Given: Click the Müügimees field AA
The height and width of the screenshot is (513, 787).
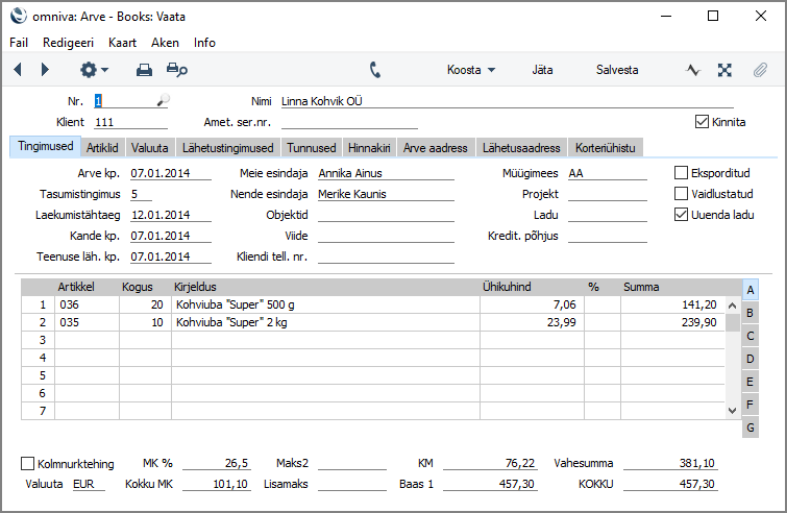Looking at the screenshot, I should 607,173.
